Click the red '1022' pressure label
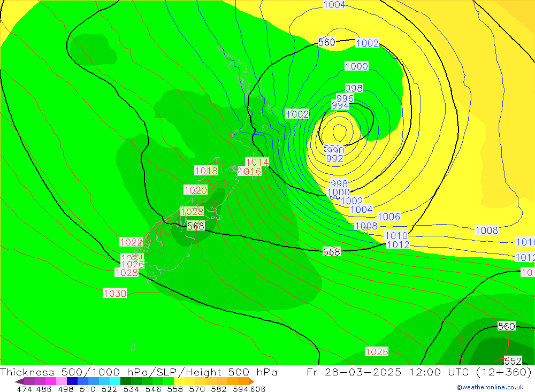This screenshot has height=392, width=535. (x=131, y=242)
